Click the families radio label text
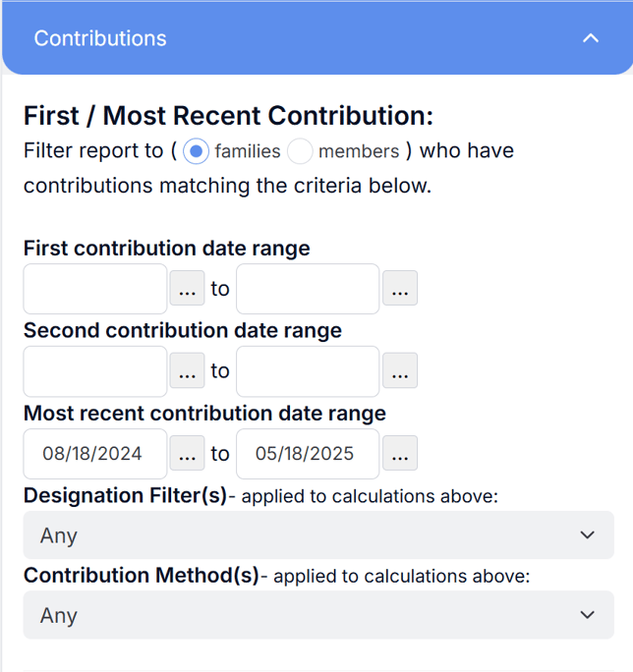This screenshot has width=633, height=672. click(x=248, y=151)
